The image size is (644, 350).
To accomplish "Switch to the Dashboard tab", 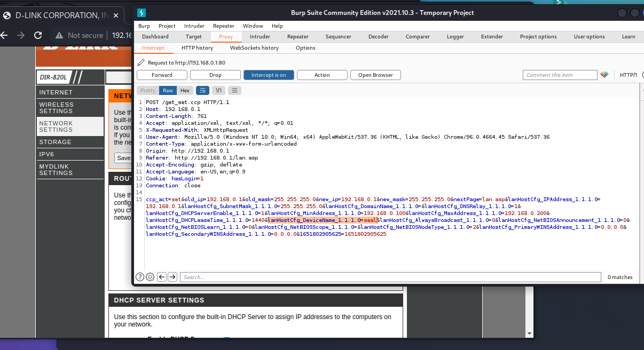I will 155,37.
